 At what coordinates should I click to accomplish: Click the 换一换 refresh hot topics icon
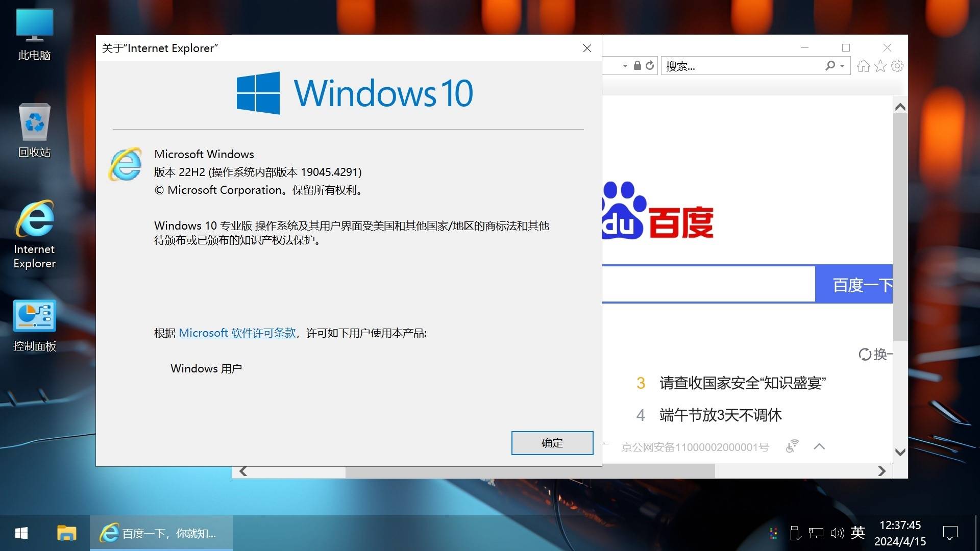click(x=865, y=354)
